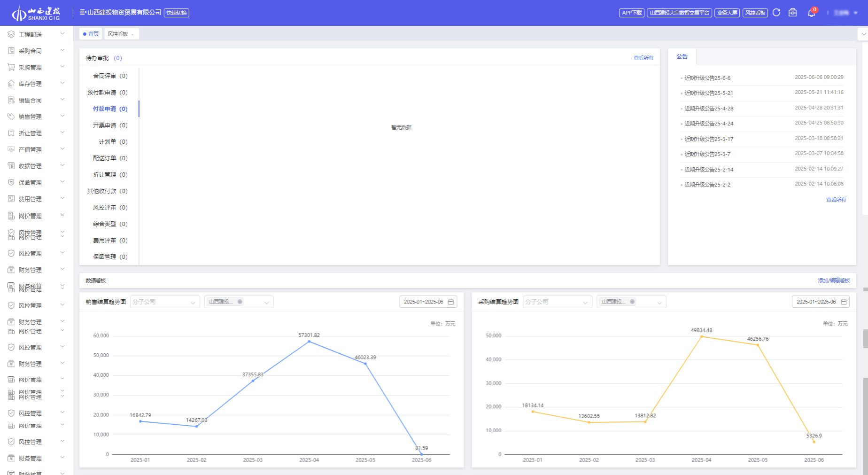Click the 采购管理 shopping cart icon
This screenshot has height=475, width=868.
11,67
